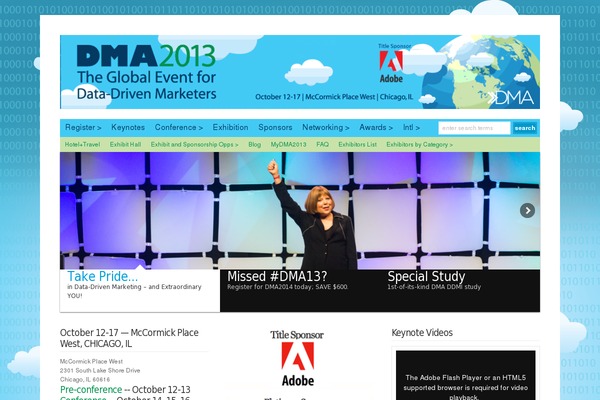Expand the Awards menu
This screenshot has height=400, width=600.
376,127
